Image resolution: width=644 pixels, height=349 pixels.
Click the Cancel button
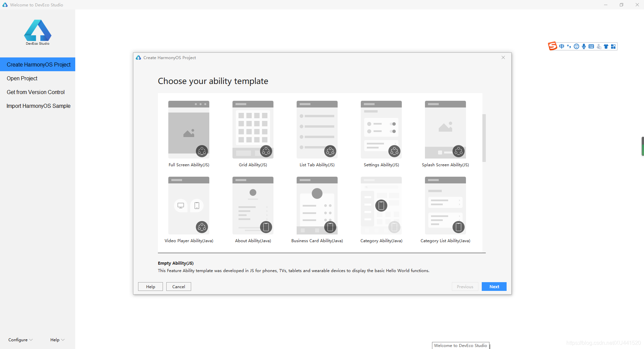(x=179, y=287)
